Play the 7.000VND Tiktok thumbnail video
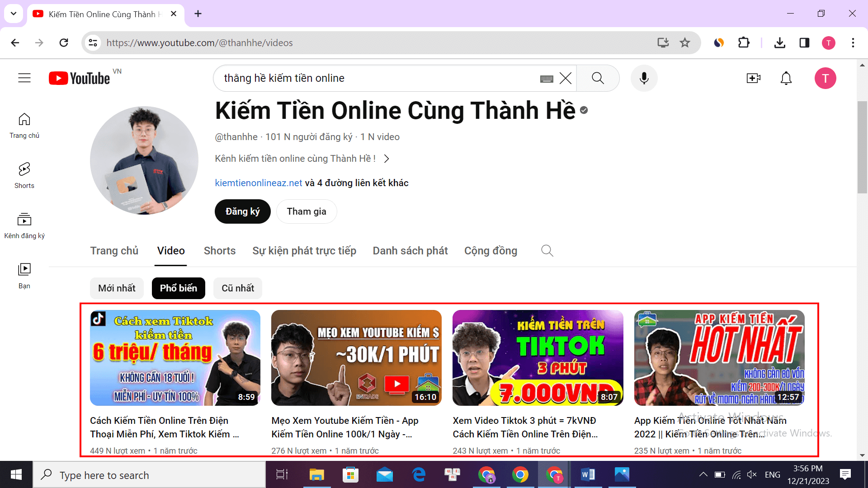This screenshot has height=488, width=868. click(538, 358)
